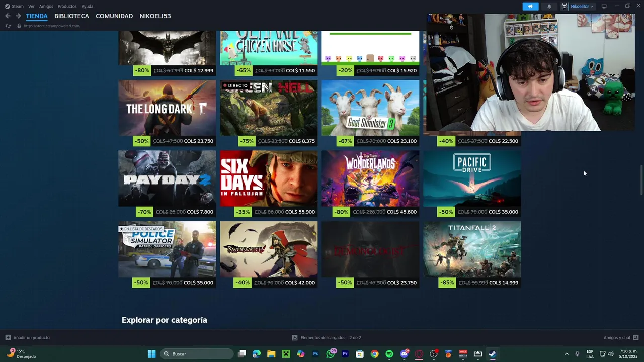This screenshot has height=362, width=644.
Task: Open Task View on the taskbar
Action: click(x=242, y=354)
